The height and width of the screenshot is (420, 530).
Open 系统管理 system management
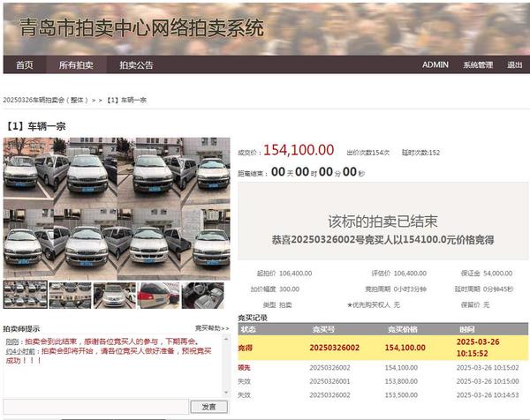[478, 64]
